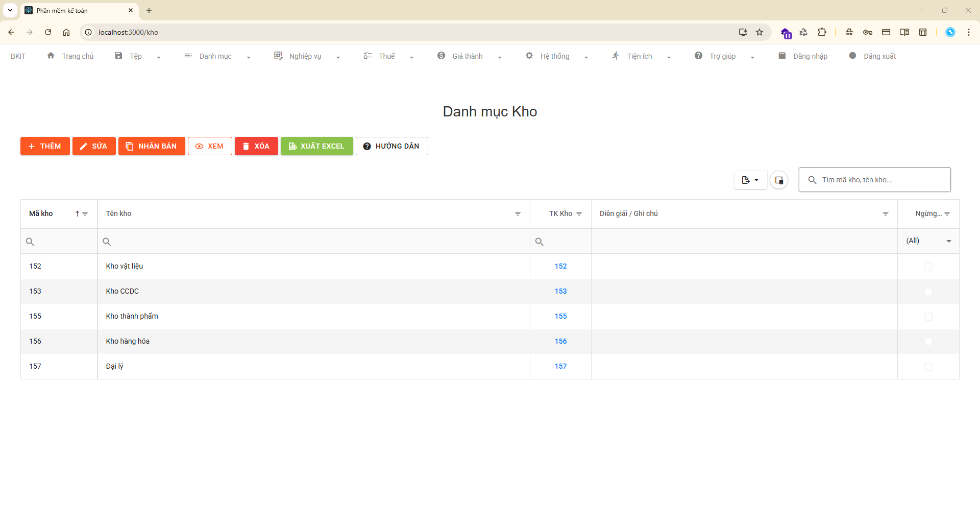Image resolution: width=980 pixels, height=527 pixels.
Task: Open the (All) Ngừng filter dropdown
Action: point(928,241)
